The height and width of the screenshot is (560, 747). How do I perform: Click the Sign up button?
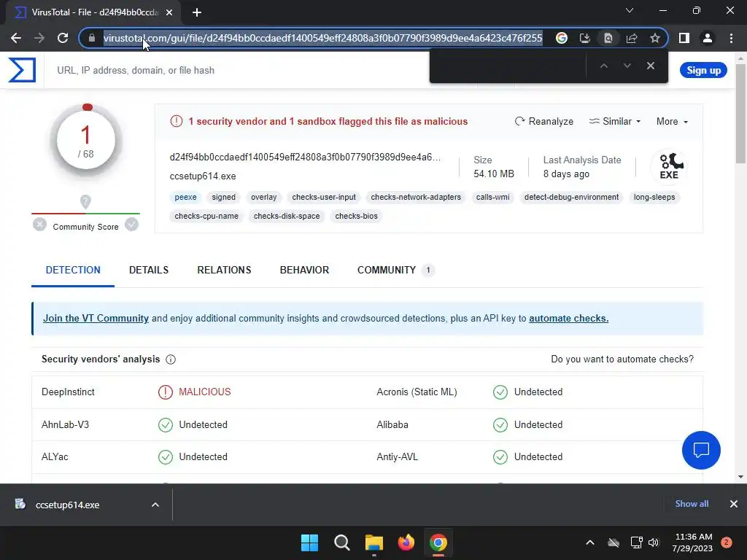point(703,71)
